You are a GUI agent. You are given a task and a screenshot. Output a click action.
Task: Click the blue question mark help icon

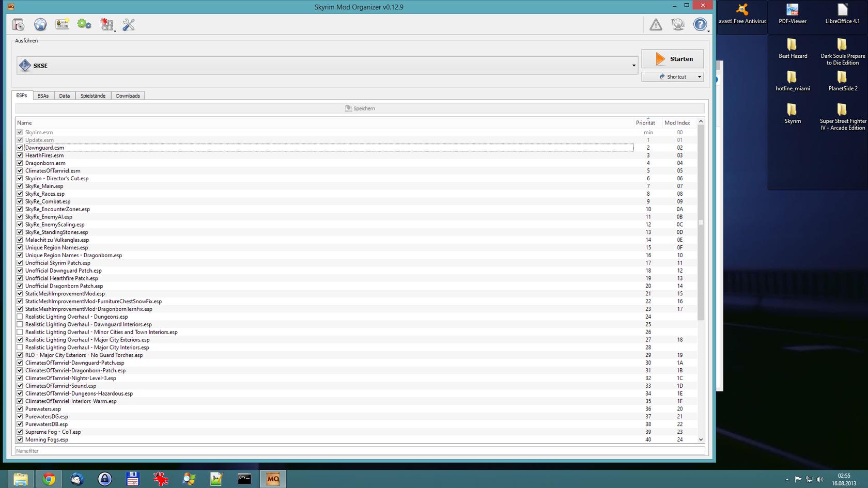[700, 24]
